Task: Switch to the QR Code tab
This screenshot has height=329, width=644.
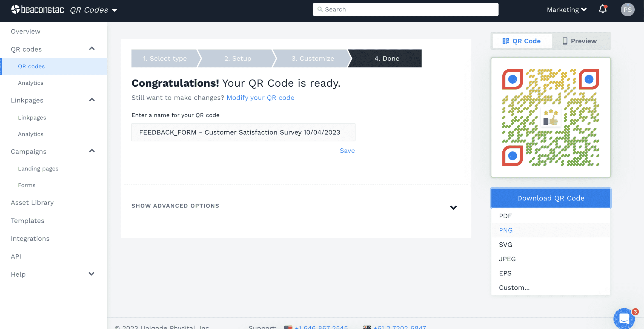Action: (521, 41)
